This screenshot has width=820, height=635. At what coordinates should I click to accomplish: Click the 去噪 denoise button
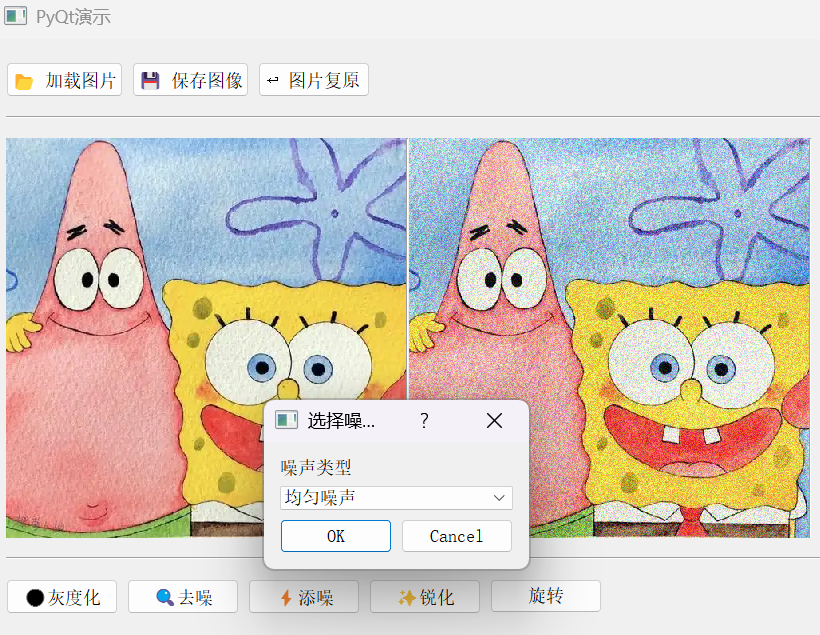pos(183,596)
